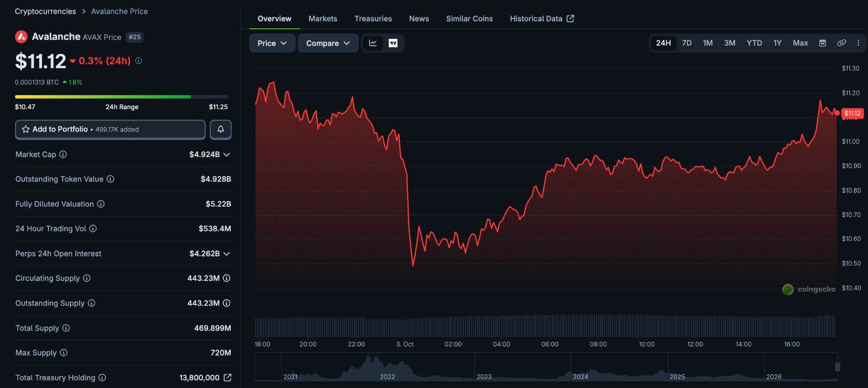Image resolution: width=868 pixels, height=388 pixels.
Task: Click the 24h Range progress bar
Action: pyautogui.click(x=121, y=97)
